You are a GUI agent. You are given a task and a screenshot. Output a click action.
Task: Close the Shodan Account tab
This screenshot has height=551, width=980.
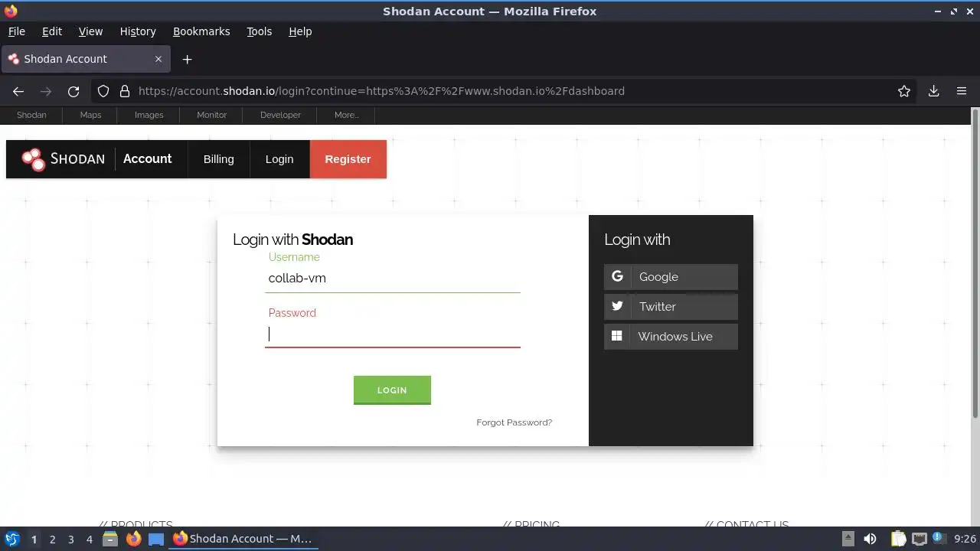point(158,59)
